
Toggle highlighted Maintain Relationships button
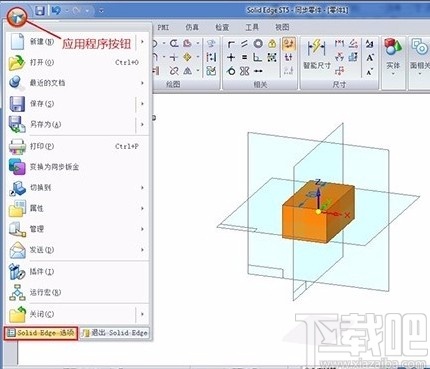pyautogui.click(x=289, y=44)
